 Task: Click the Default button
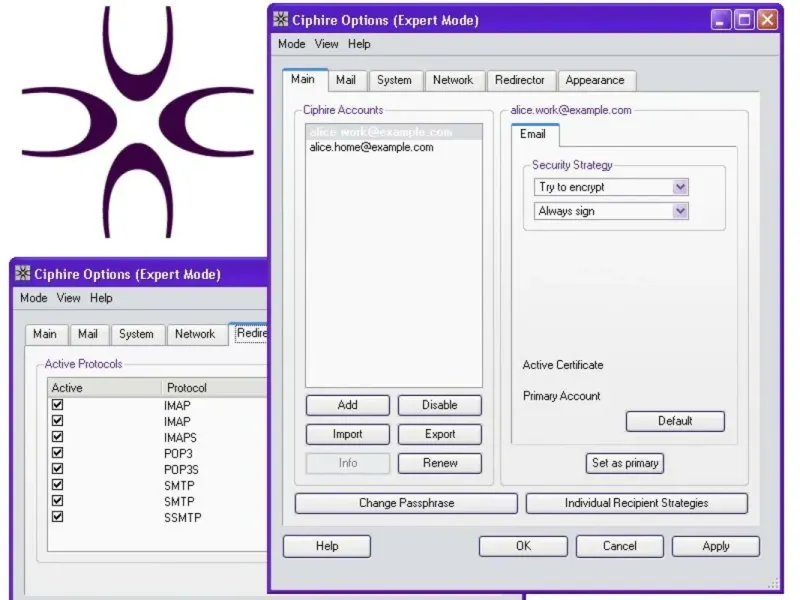[x=675, y=421]
